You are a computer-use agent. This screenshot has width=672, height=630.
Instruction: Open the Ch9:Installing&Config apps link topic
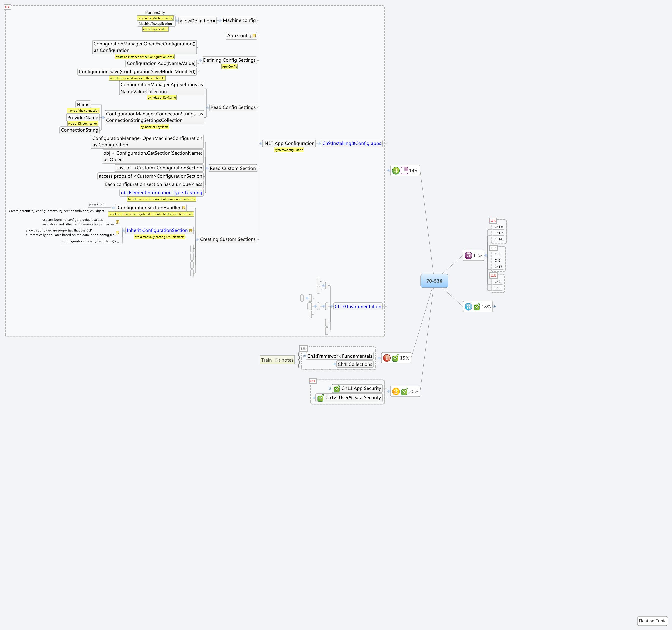[352, 144]
